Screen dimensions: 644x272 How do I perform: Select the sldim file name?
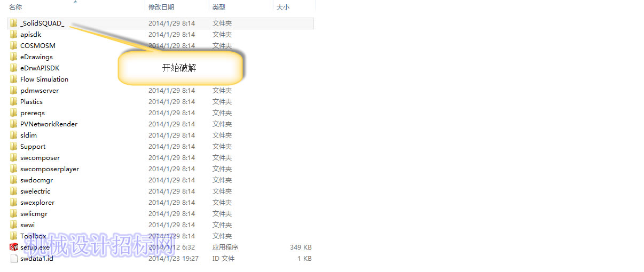(29, 135)
